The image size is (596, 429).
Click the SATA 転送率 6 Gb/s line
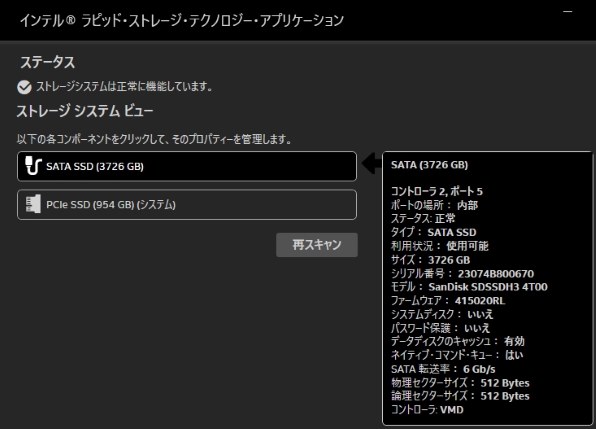[443, 369]
